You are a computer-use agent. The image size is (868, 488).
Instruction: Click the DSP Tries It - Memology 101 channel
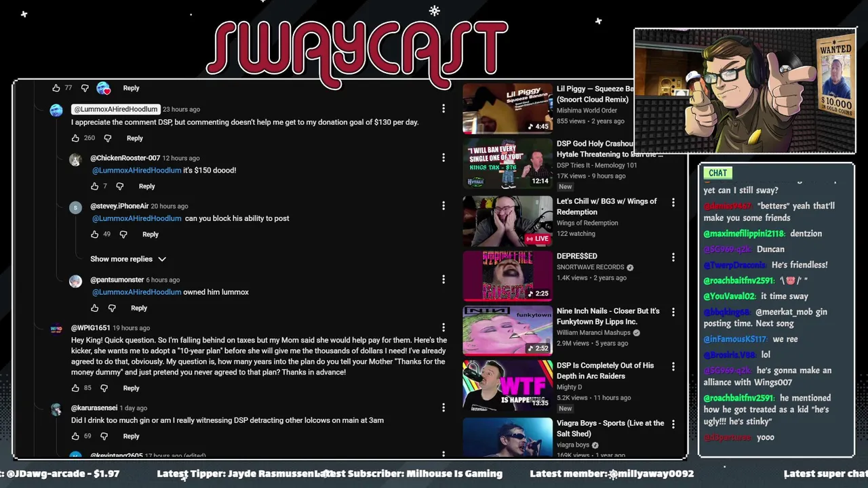[597, 165]
